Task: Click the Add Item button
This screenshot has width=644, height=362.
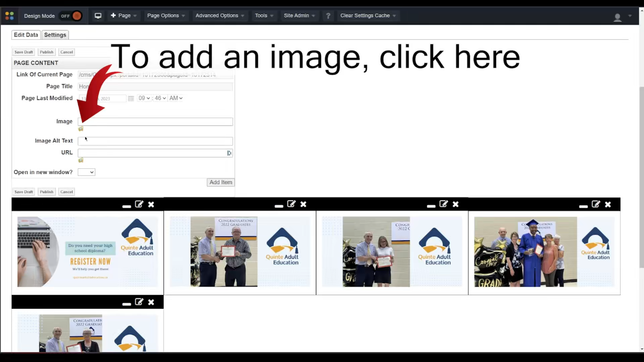Action: 221,182
